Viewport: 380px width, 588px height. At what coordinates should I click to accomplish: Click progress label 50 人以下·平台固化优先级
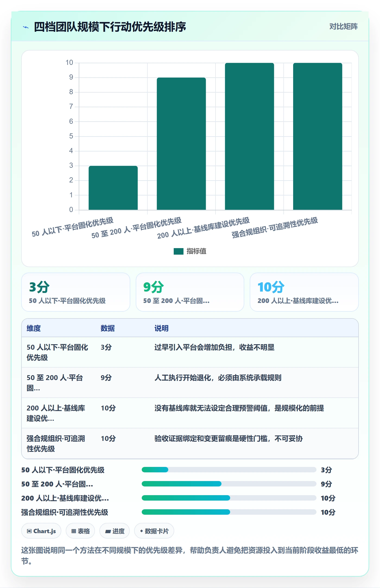click(63, 470)
